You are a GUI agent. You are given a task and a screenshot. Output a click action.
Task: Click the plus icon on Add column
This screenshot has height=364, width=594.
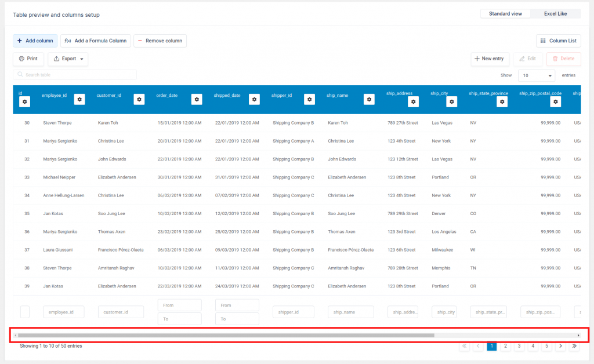click(20, 41)
